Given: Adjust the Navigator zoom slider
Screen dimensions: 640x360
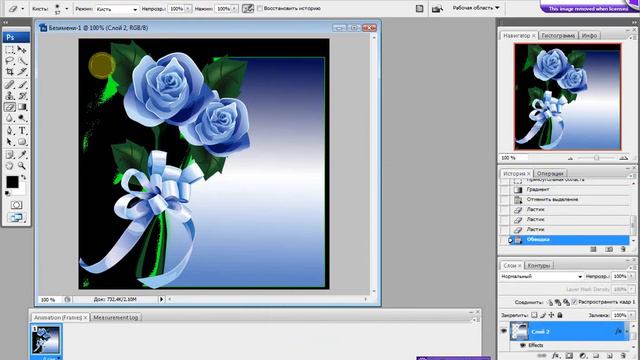Looking at the screenshot, I should tap(597, 158).
